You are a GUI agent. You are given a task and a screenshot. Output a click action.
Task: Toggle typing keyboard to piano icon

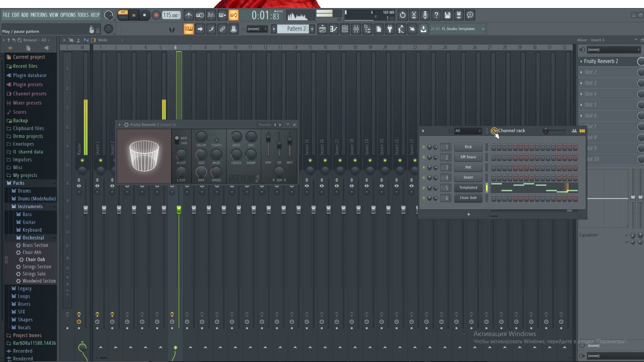coord(189,29)
